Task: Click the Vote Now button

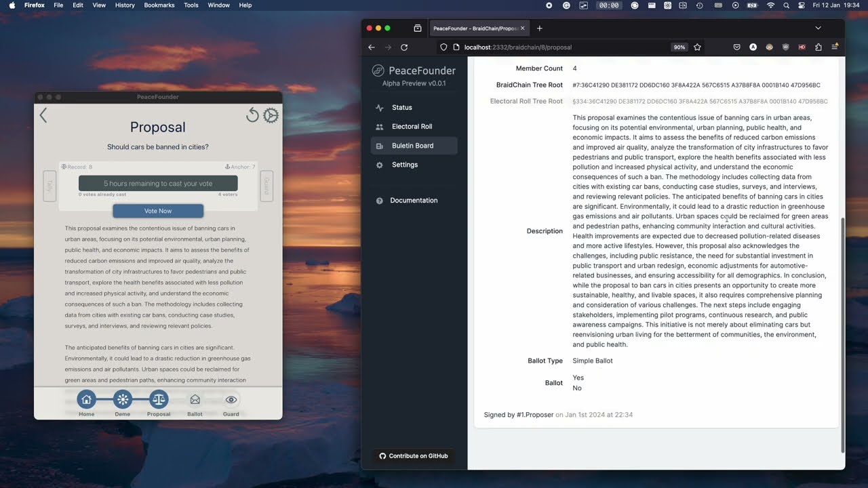Action: coord(158,211)
